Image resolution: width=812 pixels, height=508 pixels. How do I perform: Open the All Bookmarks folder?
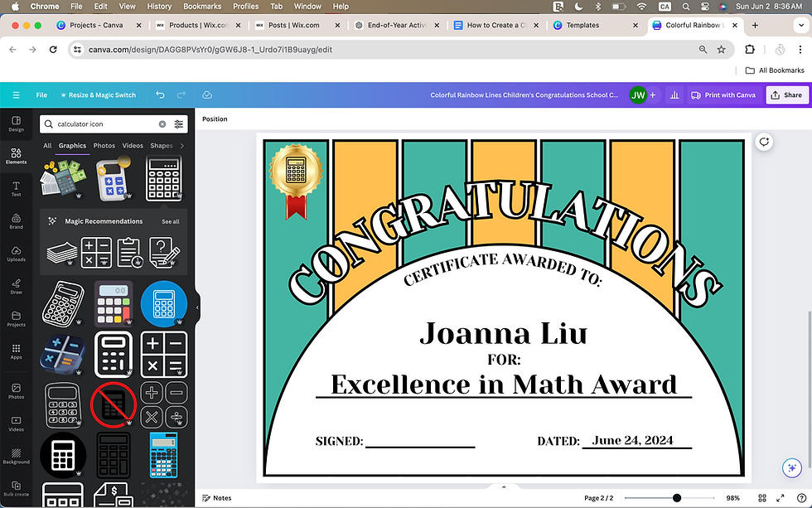tap(775, 70)
